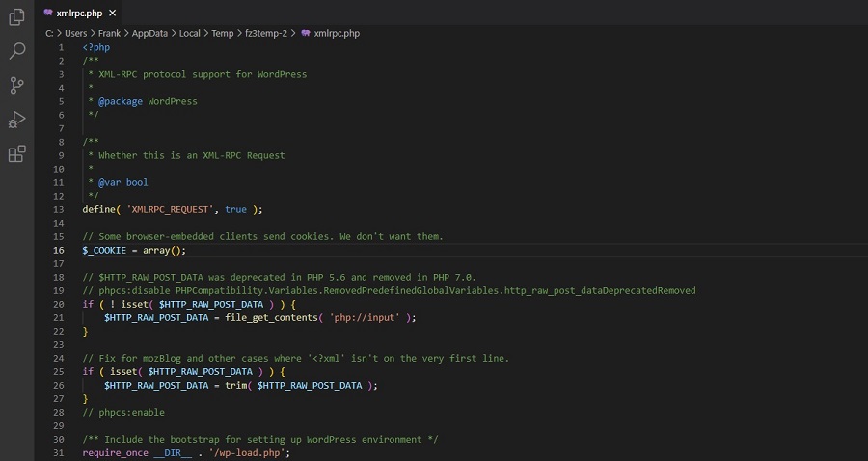The width and height of the screenshot is (868, 461).
Task: Click the 'XMLRPC_REQUEST' string
Action: pos(171,209)
